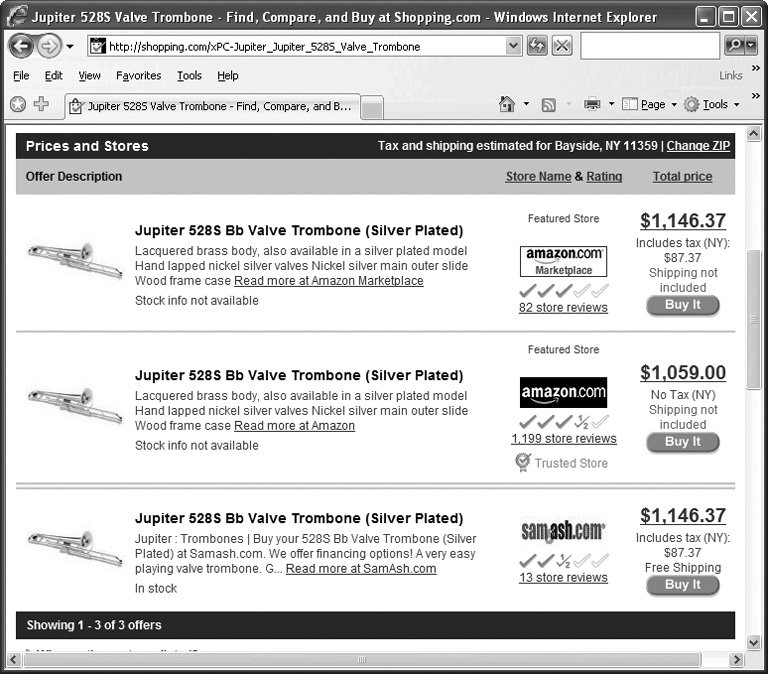Open the Favorites menu
Screen dimensions: 768x674
pos(138,75)
